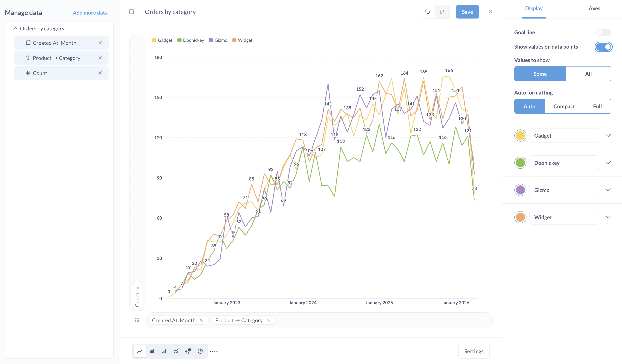The height and width of the screenshot is (364, 622).
Task: Collapse the Orders by category data source
Action: coord(15,29)
